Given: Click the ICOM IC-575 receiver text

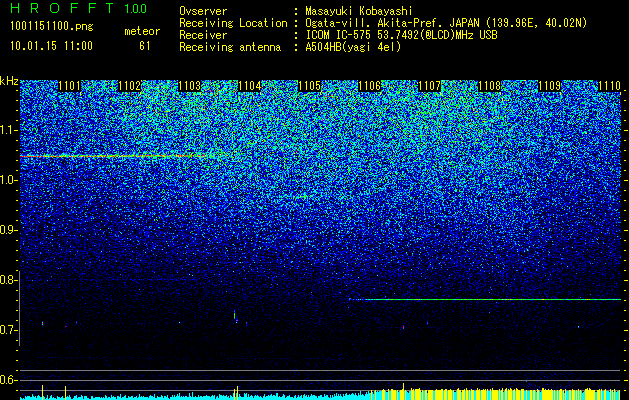Looking at the screenshot, I should pos(401,36).
